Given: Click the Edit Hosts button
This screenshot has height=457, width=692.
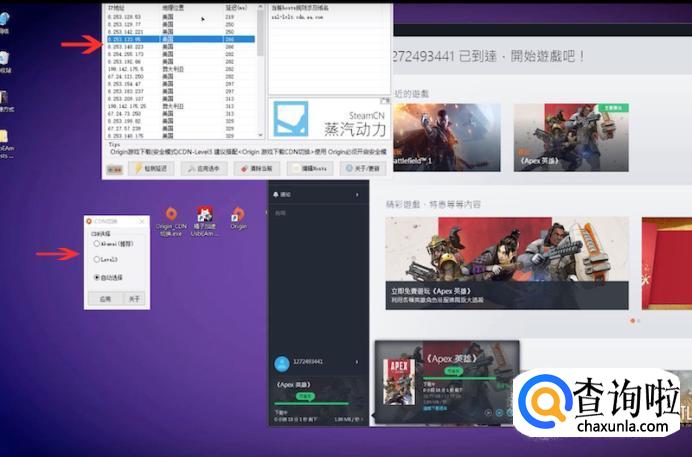Looking at the screenshot, I should pyautogui.click(x=310, y=169).
